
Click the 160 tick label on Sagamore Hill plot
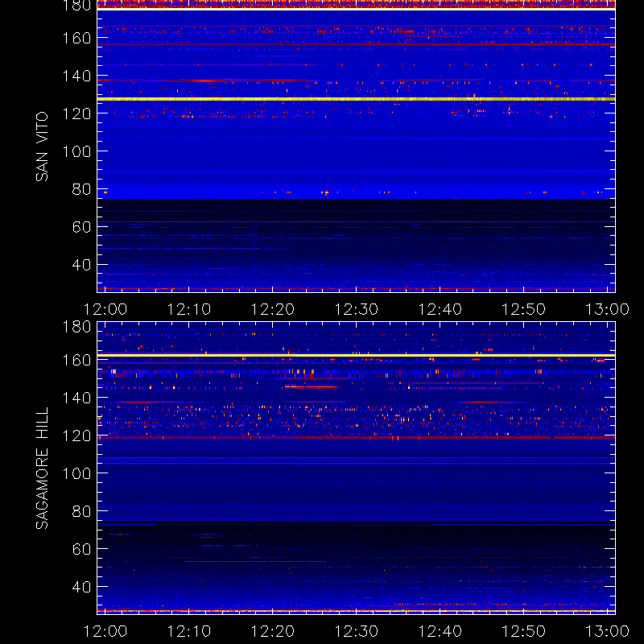[76, 360]
